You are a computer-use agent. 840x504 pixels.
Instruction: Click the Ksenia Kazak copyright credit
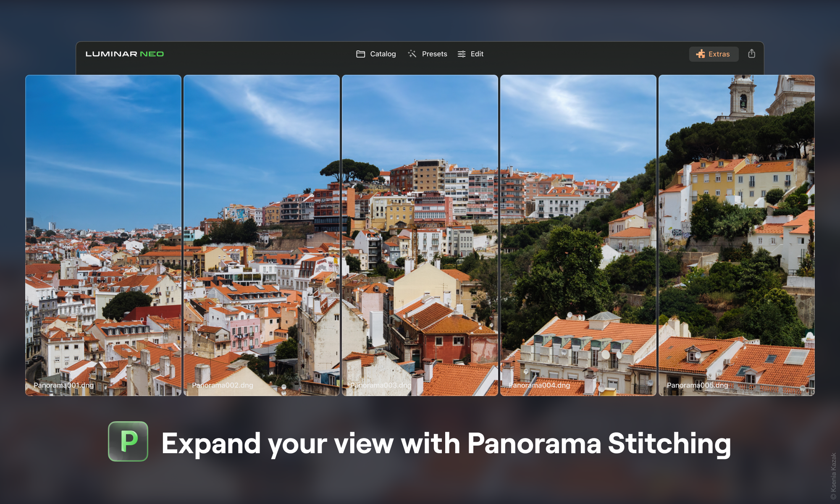pos(833,475)
